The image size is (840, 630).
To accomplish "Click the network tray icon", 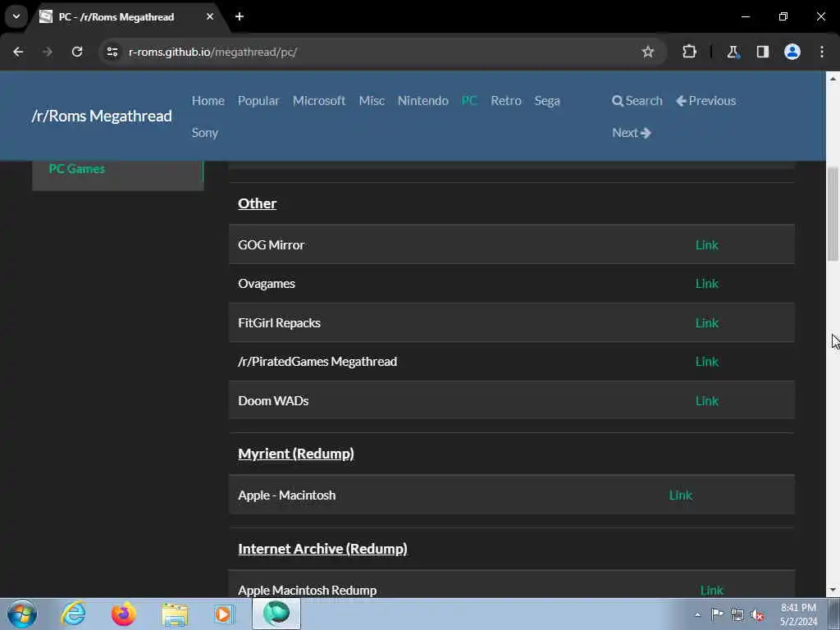I will (737, 614).
